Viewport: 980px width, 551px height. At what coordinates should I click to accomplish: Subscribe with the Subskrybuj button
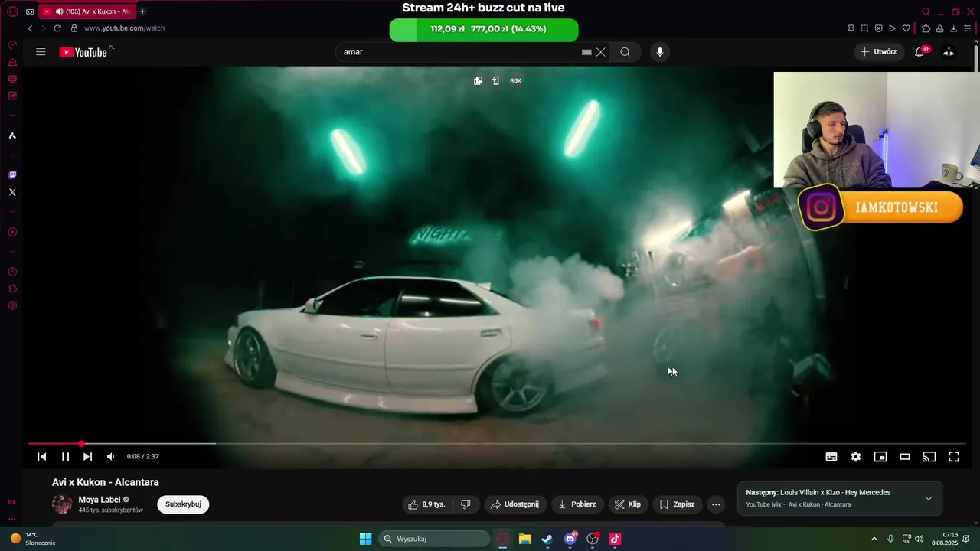[x=183, y=504]
